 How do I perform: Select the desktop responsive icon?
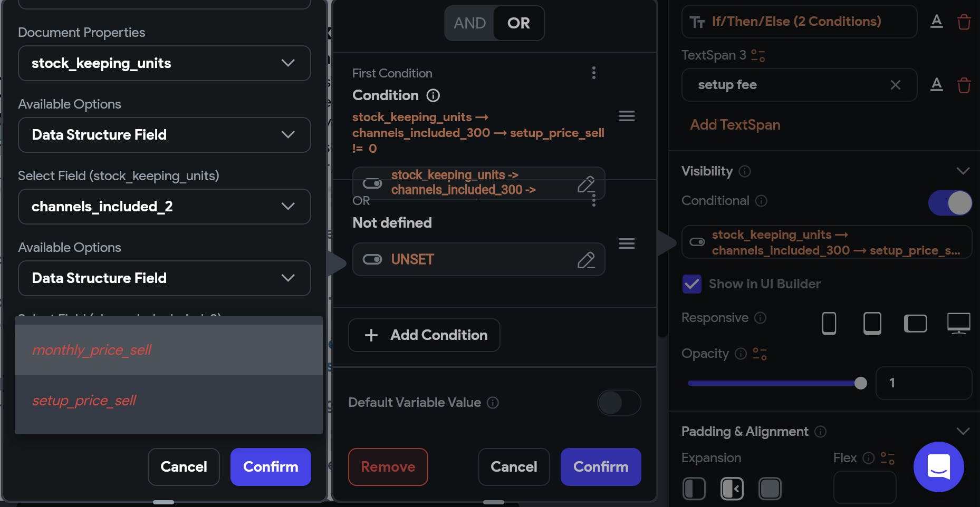pyautogui.click(x=958, y=323)
